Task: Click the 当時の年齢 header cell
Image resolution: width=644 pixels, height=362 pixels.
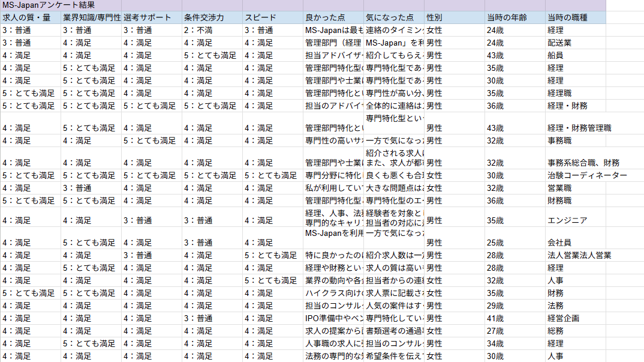Action: tap(514, 17)
